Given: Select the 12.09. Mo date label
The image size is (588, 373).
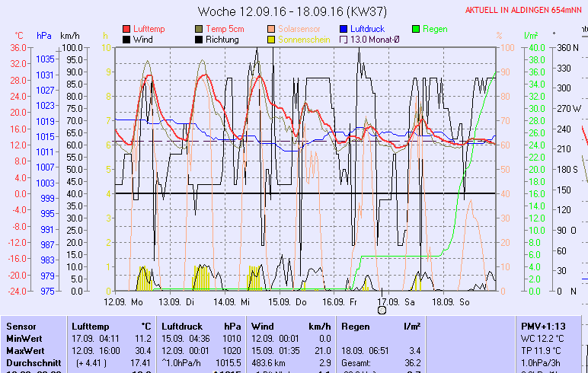Looking at the screenshot, I should pos(123,301).
